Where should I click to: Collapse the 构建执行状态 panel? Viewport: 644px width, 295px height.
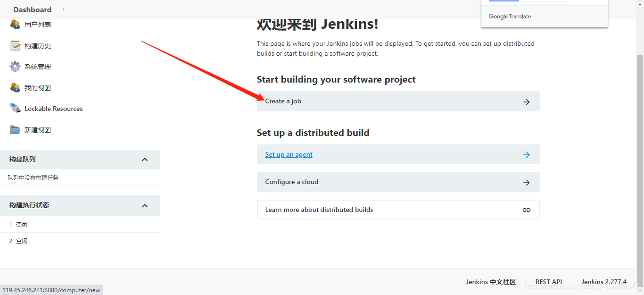(x=145, y=205)
